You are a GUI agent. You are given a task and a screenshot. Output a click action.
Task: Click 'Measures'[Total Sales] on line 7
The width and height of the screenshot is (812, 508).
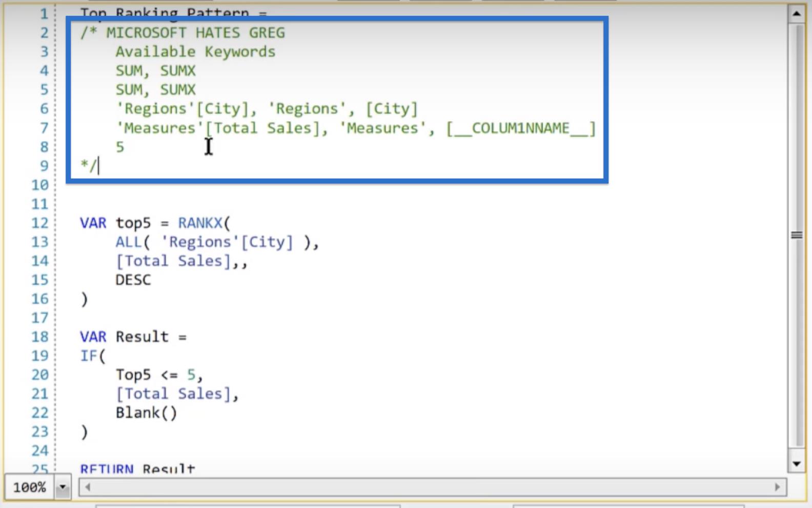click(219, 128)
